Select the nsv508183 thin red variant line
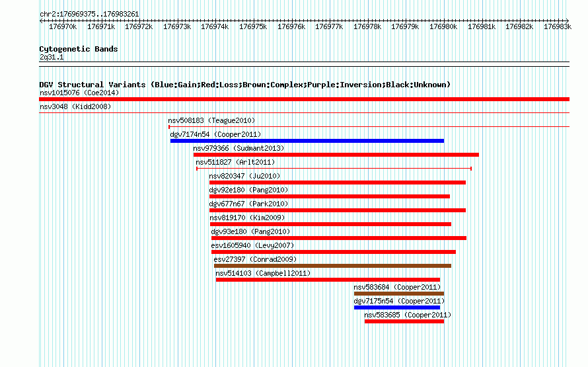This screenshot has height=367, width=588. click(369, 127)
